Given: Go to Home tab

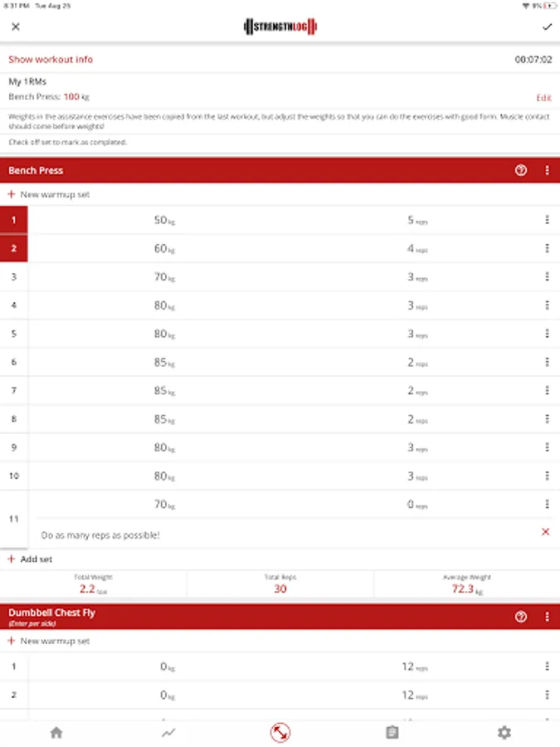Looking at the screenshot, I should click(x=56, y=732).
